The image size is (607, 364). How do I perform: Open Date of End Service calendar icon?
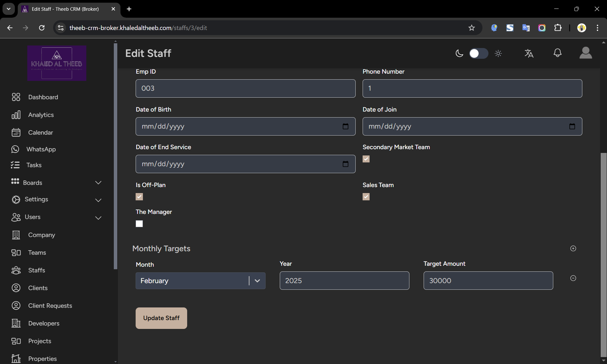(345, 164)
